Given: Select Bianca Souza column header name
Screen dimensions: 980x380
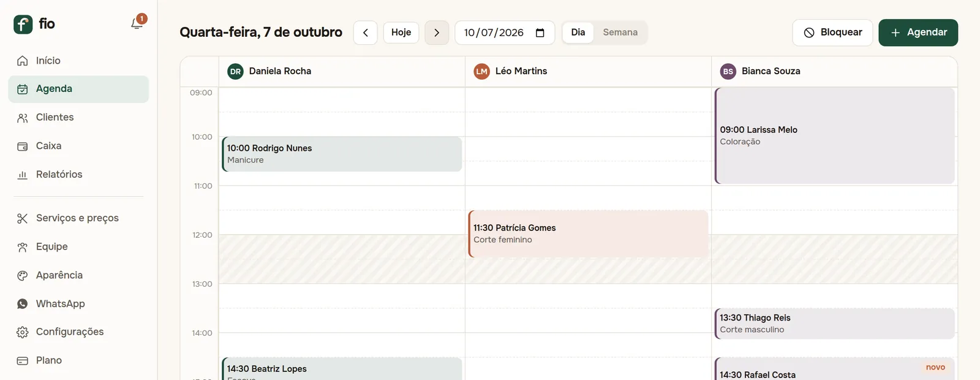Looking at the screenshot, I should (x=771, y=71).
